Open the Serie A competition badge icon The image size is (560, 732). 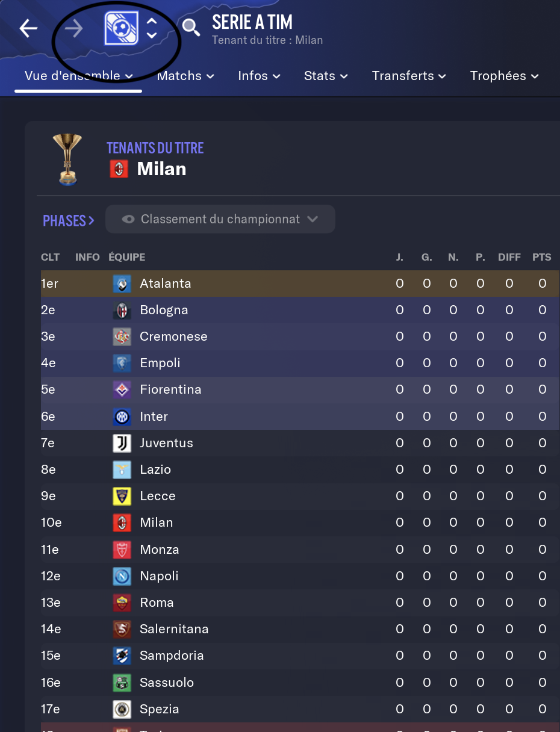pyautogui.click(x=122, y=28)
